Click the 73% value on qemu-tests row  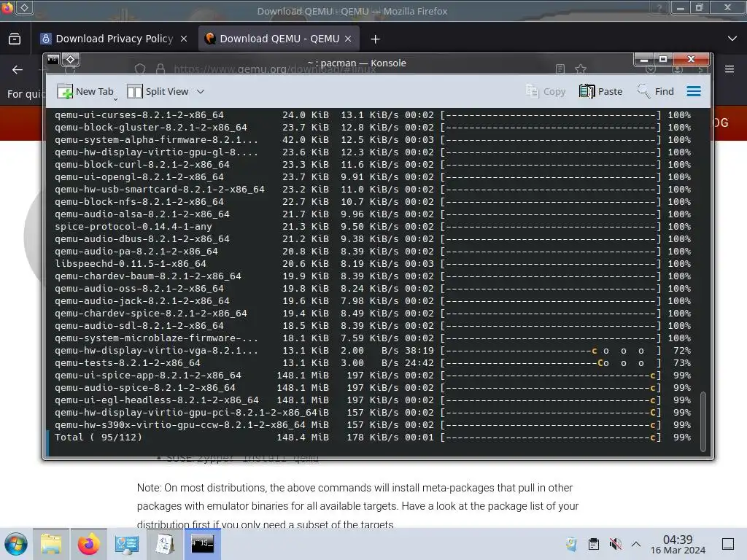pyautogui.click(x=682, y=363)
